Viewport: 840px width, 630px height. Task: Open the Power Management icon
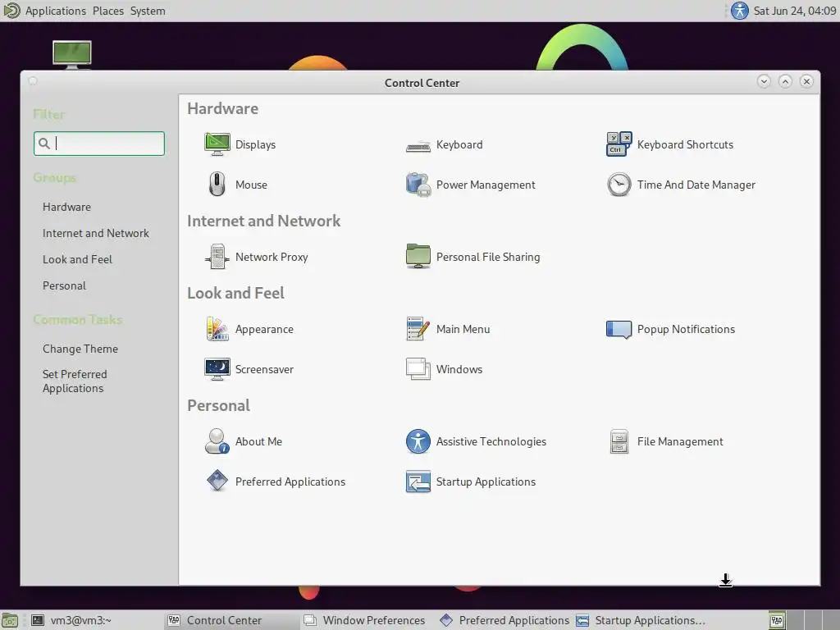click(418, 185)
